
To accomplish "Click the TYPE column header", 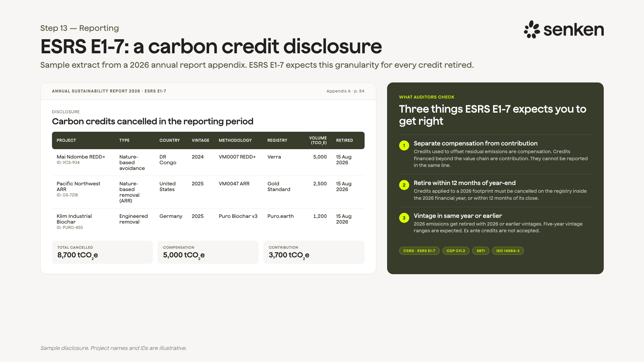I will (x=124, y=140).
